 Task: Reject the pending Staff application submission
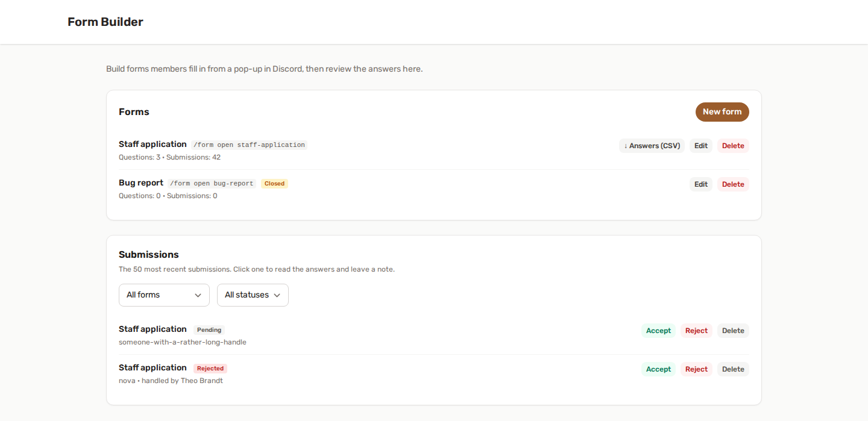[x=696, y=331]
